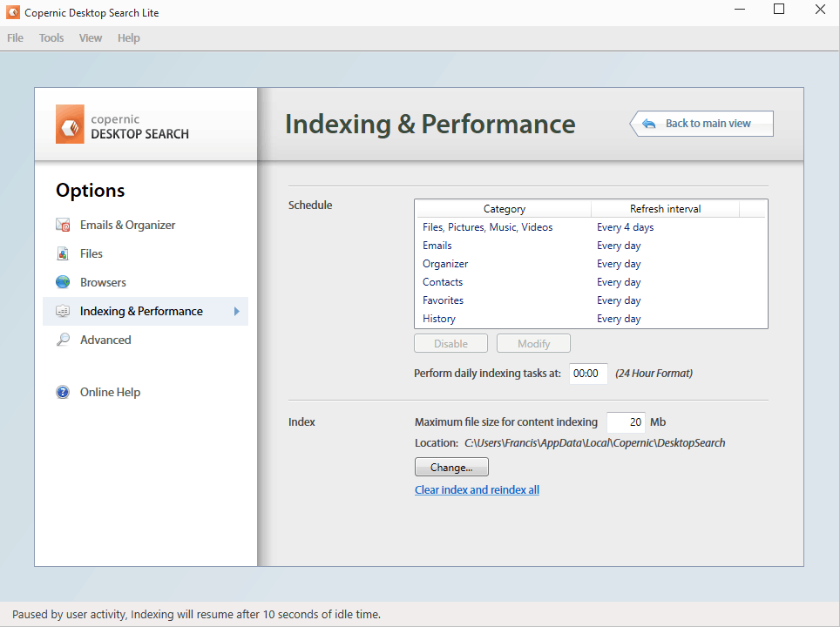Image resolution: width=840 pixels, height=627 pixels.
Task: Click the Advanced magnifier icon
Action: pos(63,340)
